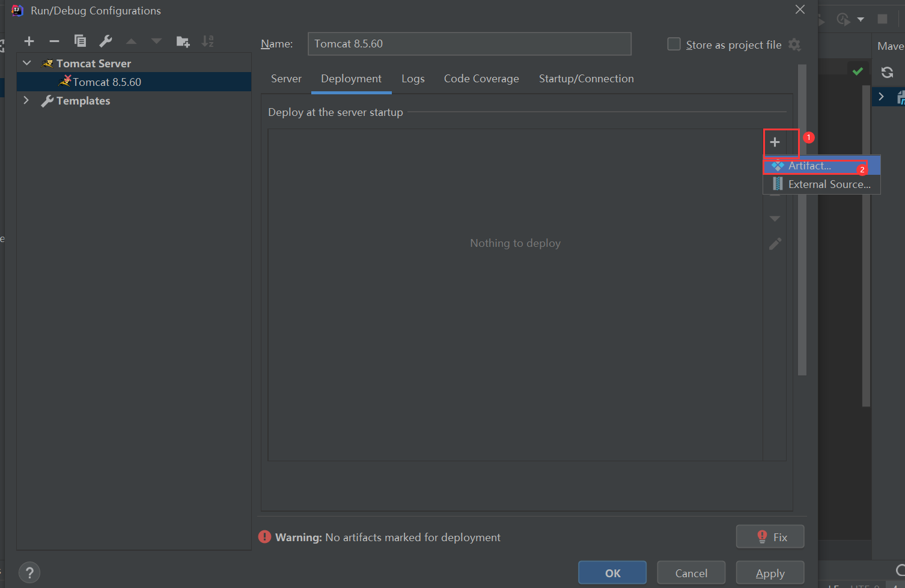Open edit templates wrench icon
Image resolution: width=905 pixels, height=588 pixels.
tap(106, 41)
